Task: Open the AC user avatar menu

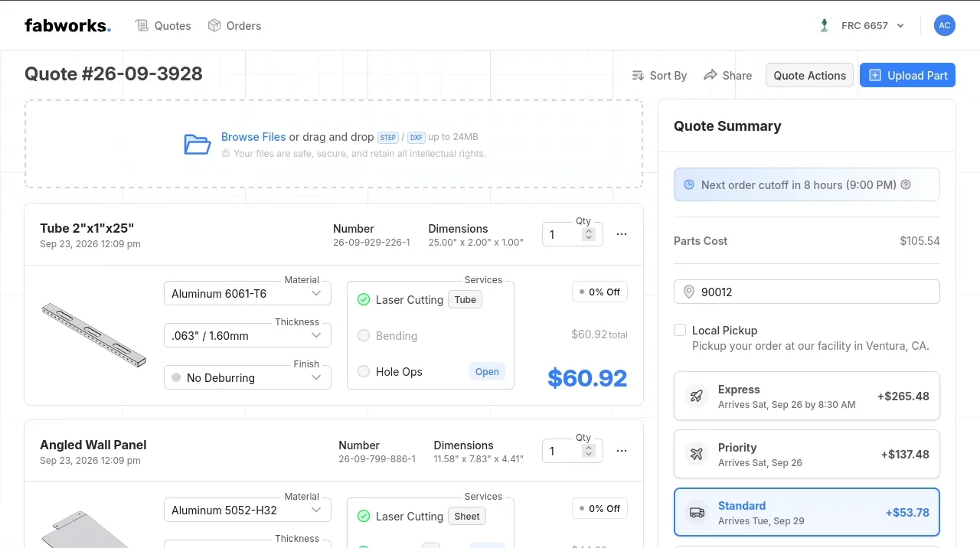Action: click(945, 25)
